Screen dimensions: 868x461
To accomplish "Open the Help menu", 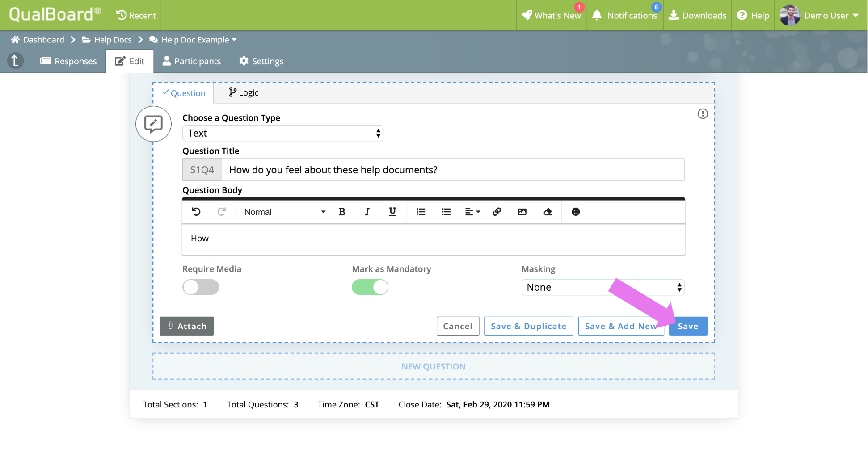I will coord(753,15).
